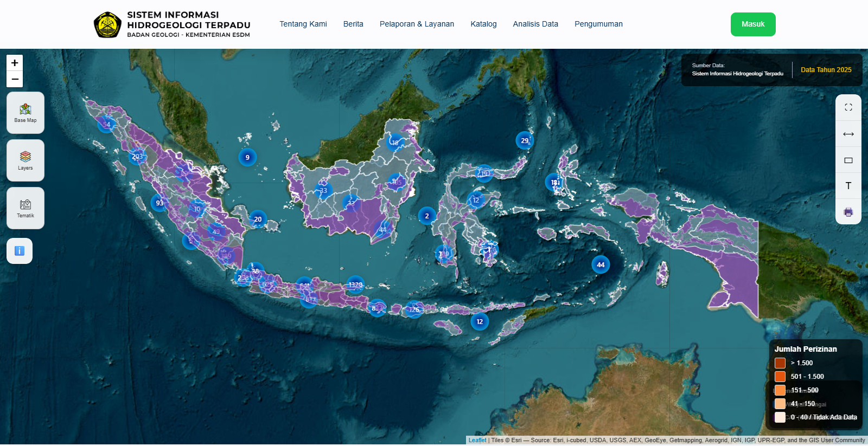The image size is (868, 446).
Task: Open the Leaflet attribution link
Action: (x=477, y=440)
